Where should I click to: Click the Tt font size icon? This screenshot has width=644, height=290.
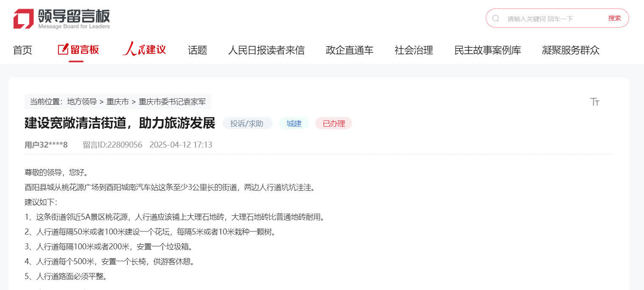pos(595,102)
